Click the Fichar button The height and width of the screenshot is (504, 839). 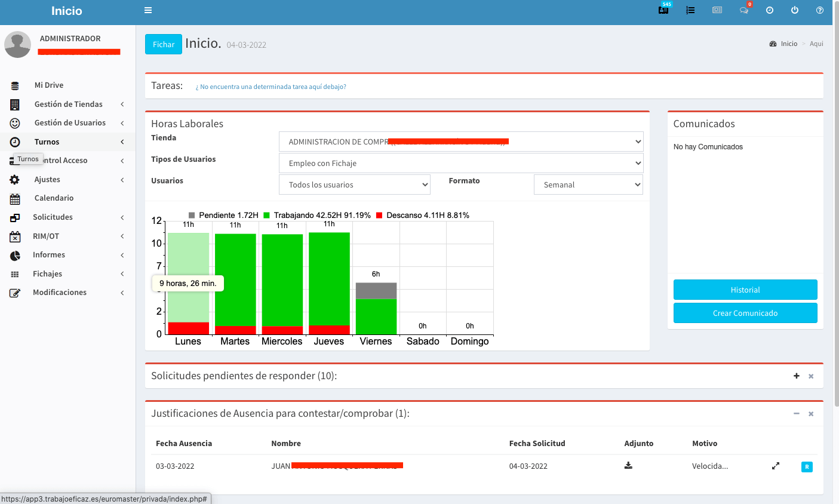(x=164, y=44)
